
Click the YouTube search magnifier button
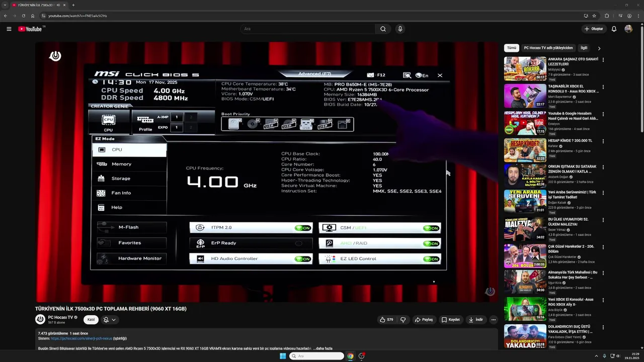383,29
